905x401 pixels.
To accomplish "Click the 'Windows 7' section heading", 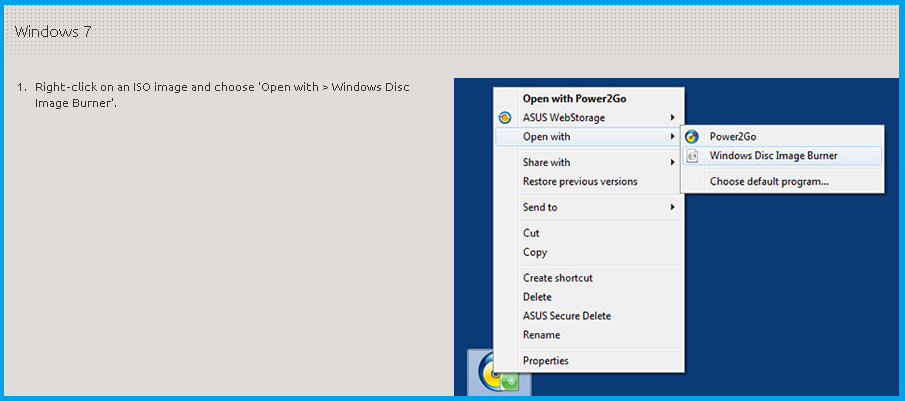I will (x=53, y=32).
